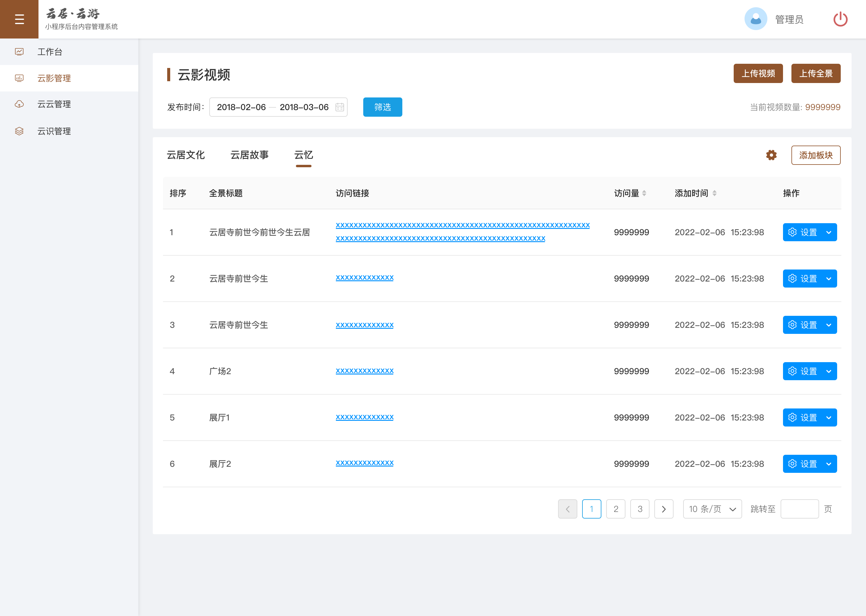
Task: Open 工作台 in the sidebar
Action: pos(69,52)
